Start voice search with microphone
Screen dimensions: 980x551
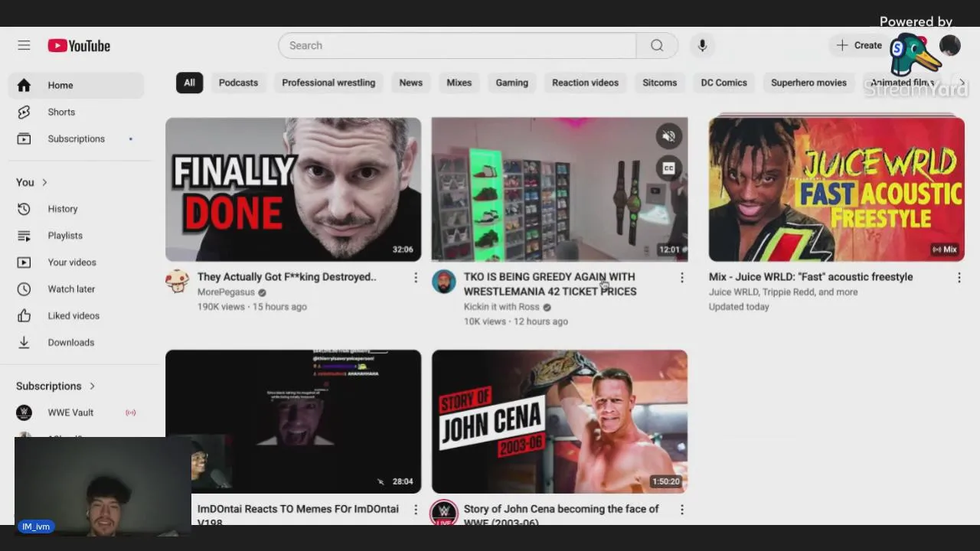tap(702, 46)
